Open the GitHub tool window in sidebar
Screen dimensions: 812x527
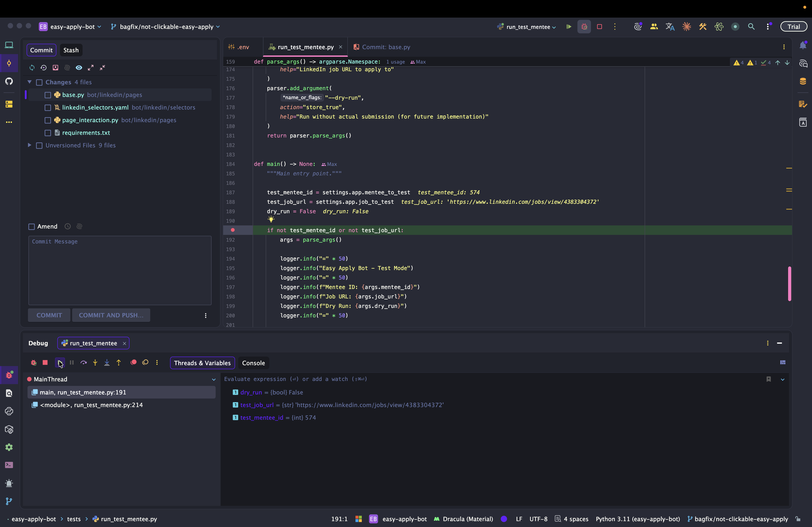[9, 81]
